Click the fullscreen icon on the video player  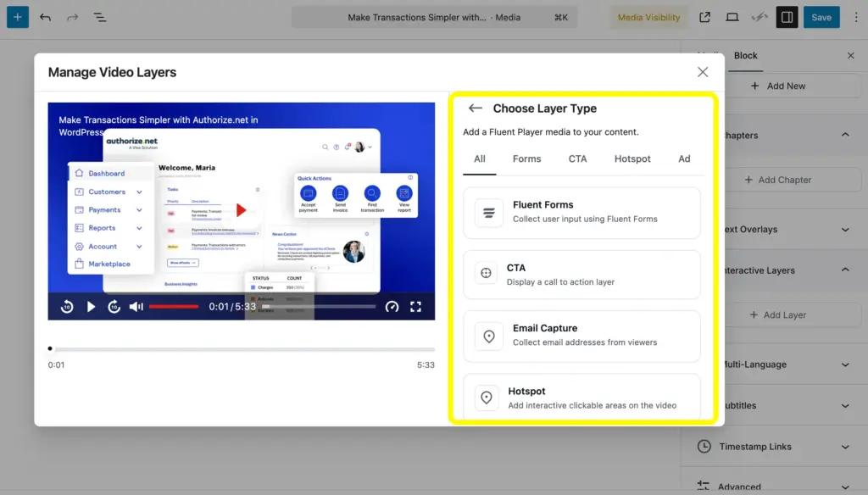415,307
